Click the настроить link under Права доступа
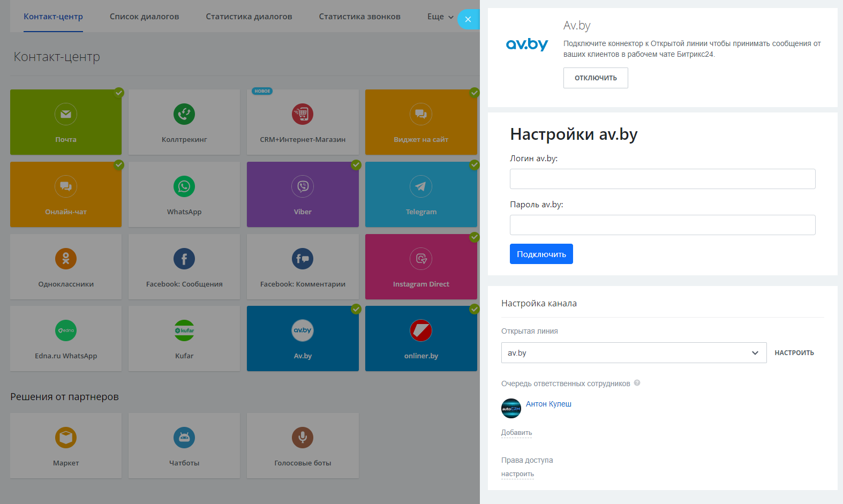Viewport: 843px width, 504px height. (517, 474)
